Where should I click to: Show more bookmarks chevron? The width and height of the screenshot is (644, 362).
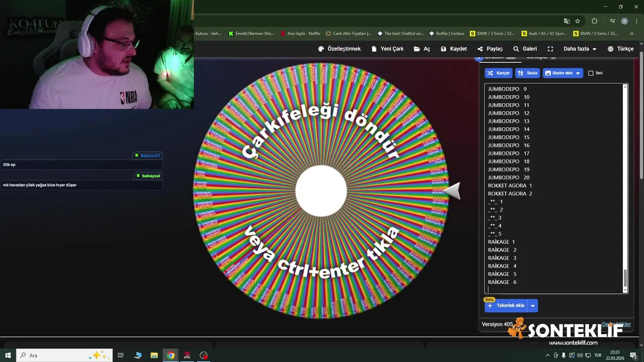[632, 34]
